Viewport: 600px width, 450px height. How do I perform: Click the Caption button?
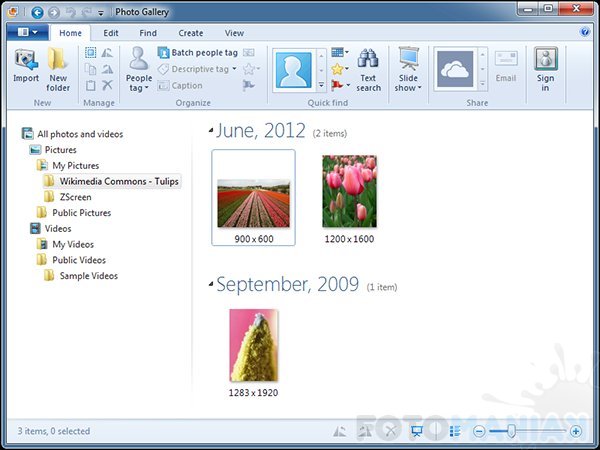[x=180, y=85]
